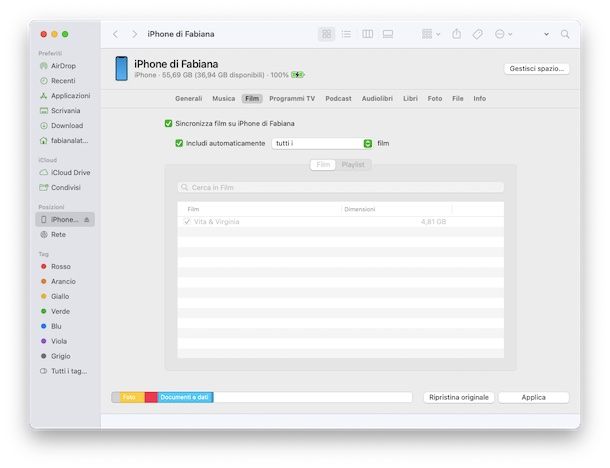Go forward with the right chevron
The height and width of the screenshot is (468, 610).
pos(134,34)
